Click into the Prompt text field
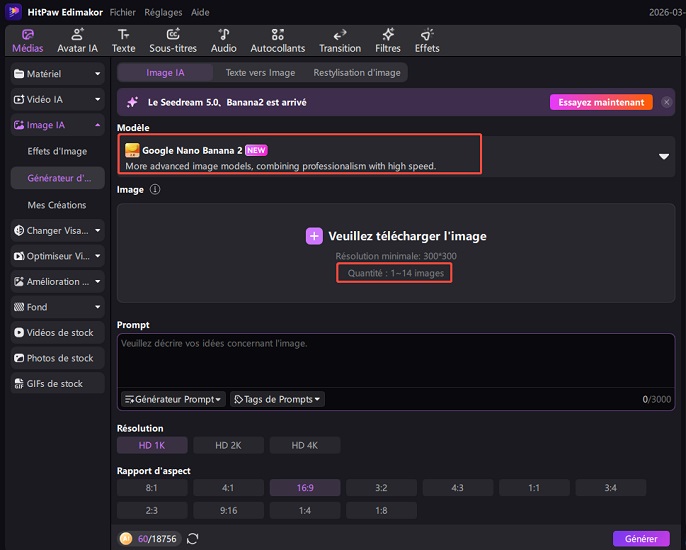This screenshot has height=550, width=686. coord(396,362)
